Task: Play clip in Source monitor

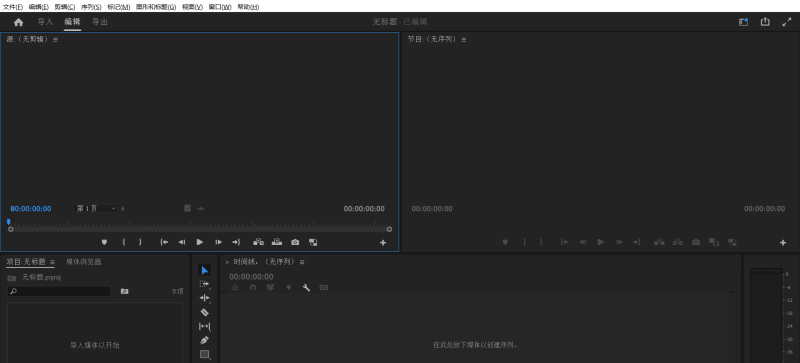Action: pos(200,242)
